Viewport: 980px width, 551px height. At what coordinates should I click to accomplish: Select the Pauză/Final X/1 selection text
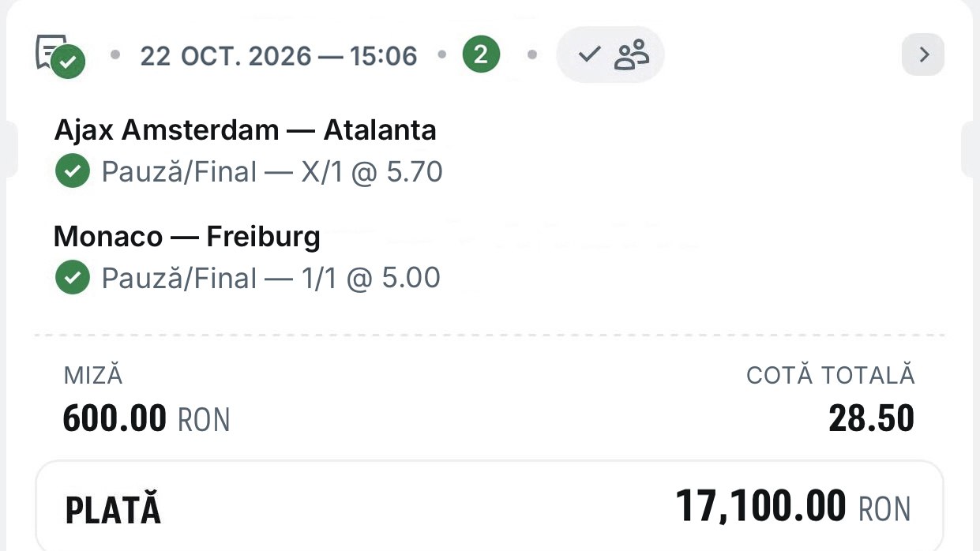[272, 172]
